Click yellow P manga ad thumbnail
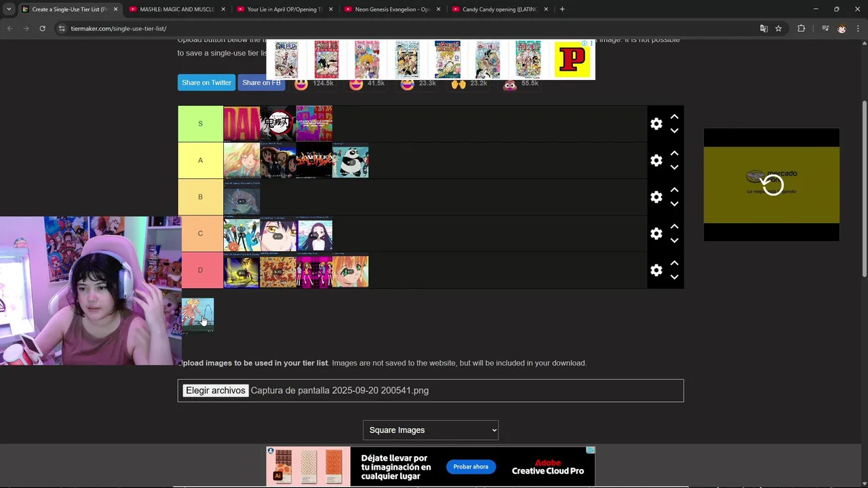Viewport: 868px width, 488px height. point(572,60)
